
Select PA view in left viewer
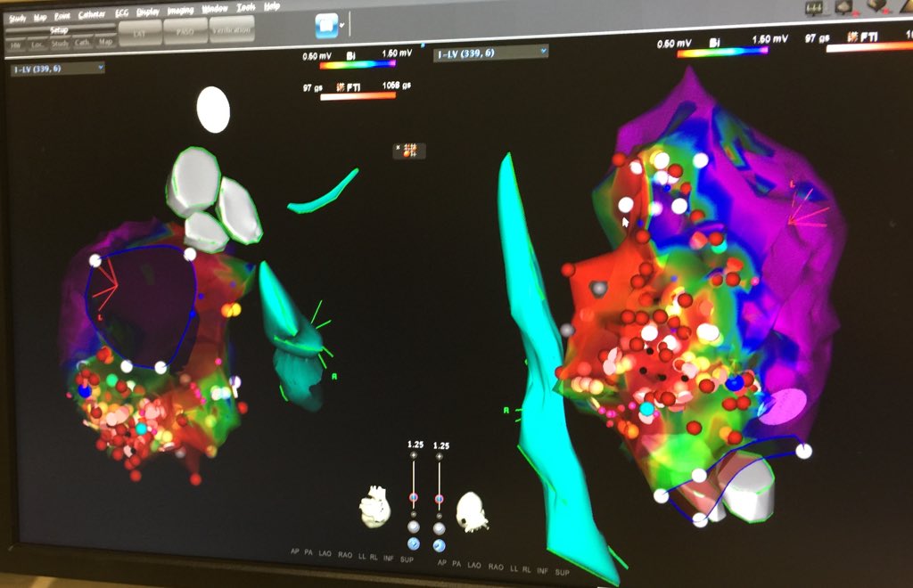pos(308,552)
